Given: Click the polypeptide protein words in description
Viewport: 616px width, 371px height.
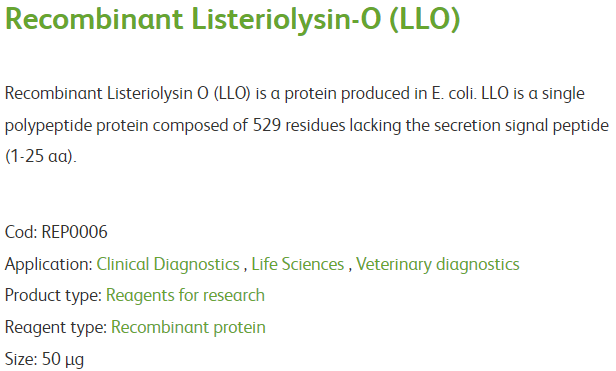Looking at the screenshot, I should [77, 125].
